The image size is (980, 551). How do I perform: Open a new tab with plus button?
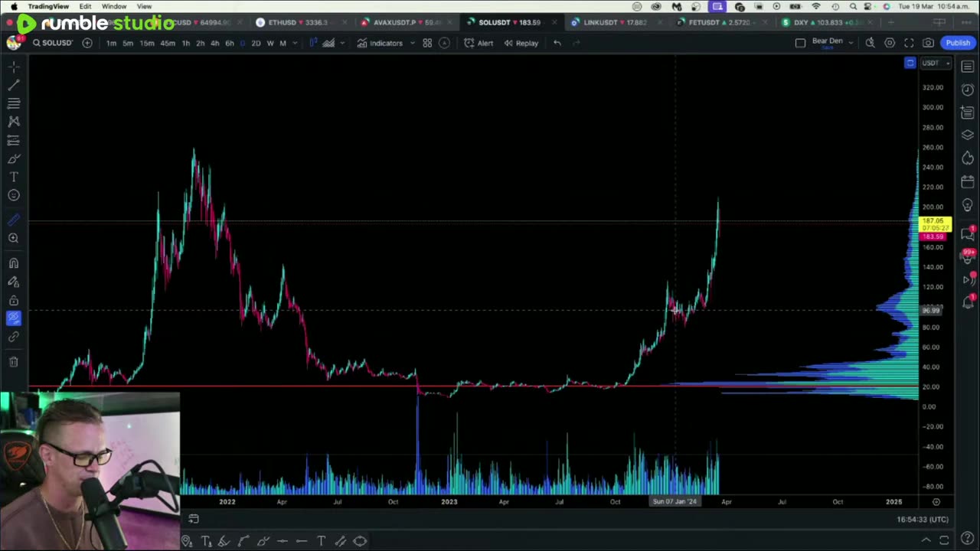click(x=891, y=22)
